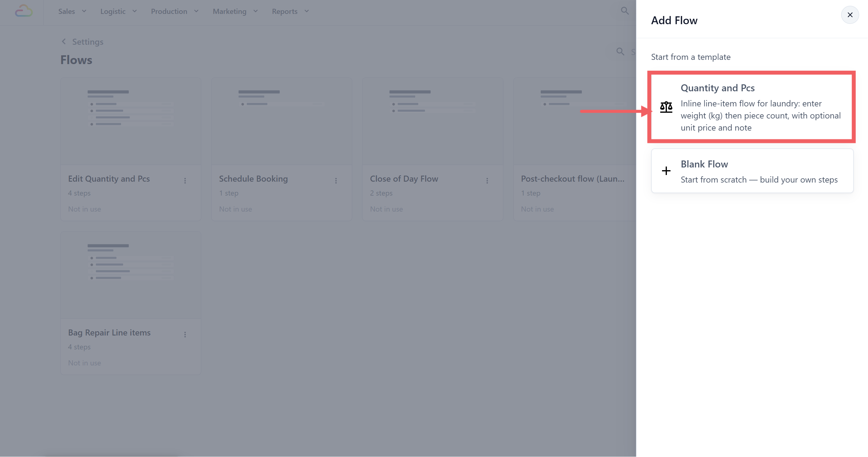868x457 pixels.
Task: Open the Marketing menu
Action: 236,11
